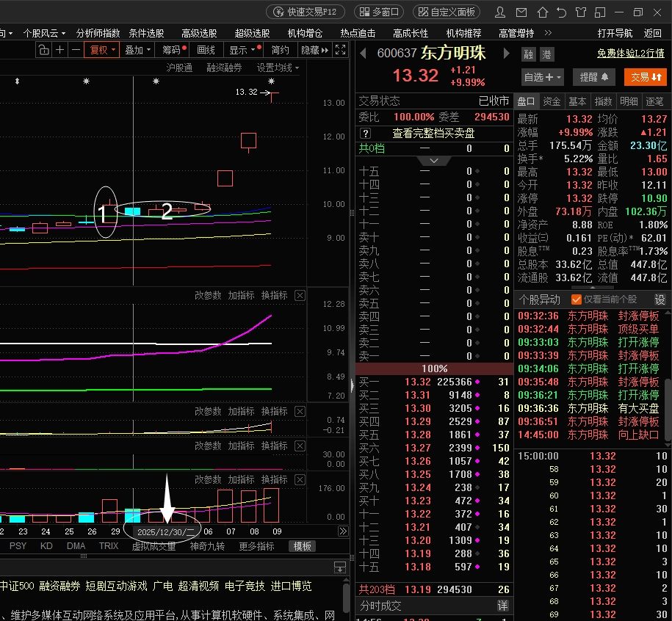Toggle 画线 drawing tools
This screenshot has height=621, width=672.
pos(206,50)
